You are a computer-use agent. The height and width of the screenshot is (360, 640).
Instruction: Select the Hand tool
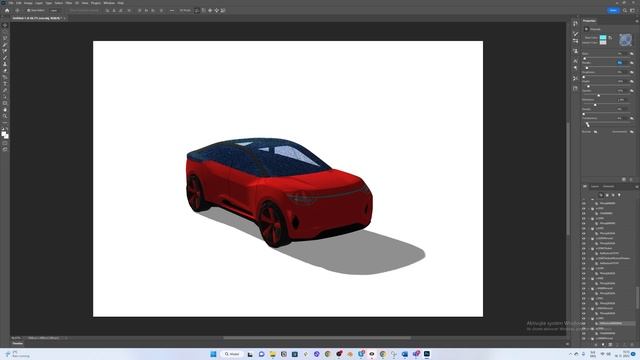[5, 110]
